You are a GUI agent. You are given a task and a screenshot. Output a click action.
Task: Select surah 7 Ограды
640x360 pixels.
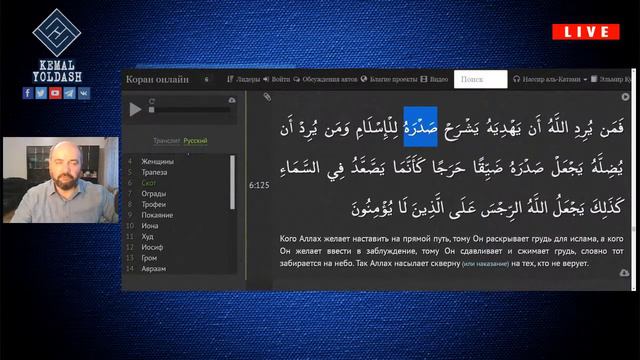(x=153, y=193)
